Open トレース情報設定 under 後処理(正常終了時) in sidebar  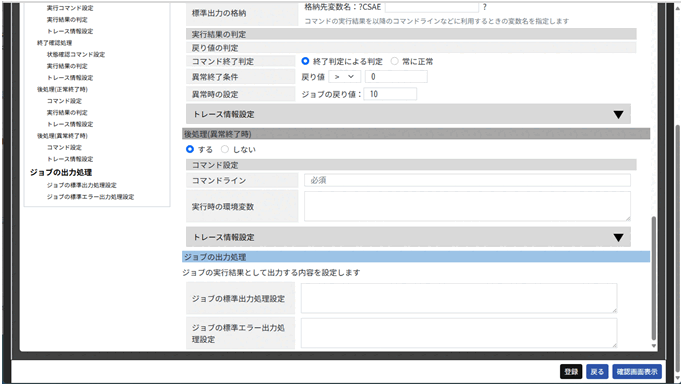pyautogui.click(x=70, y=124)
